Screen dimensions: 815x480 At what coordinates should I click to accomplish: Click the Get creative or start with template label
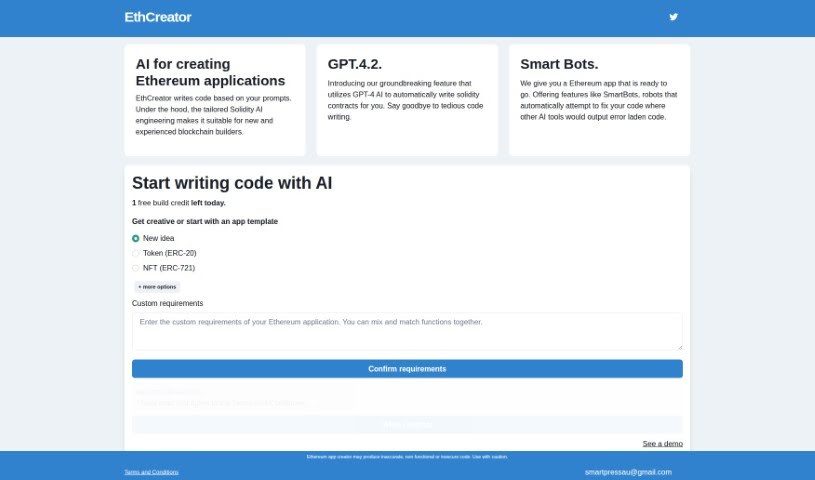click(205, 222)
